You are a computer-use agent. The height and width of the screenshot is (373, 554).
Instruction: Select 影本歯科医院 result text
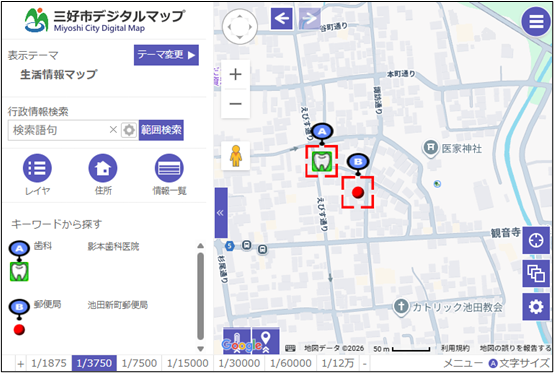click(x=113, y=247)
